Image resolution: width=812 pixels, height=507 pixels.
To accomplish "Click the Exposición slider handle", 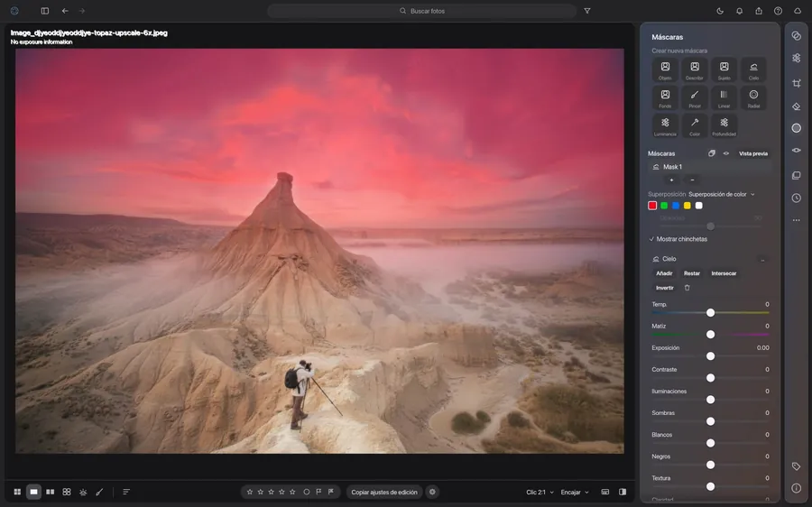I will [711, 356].
